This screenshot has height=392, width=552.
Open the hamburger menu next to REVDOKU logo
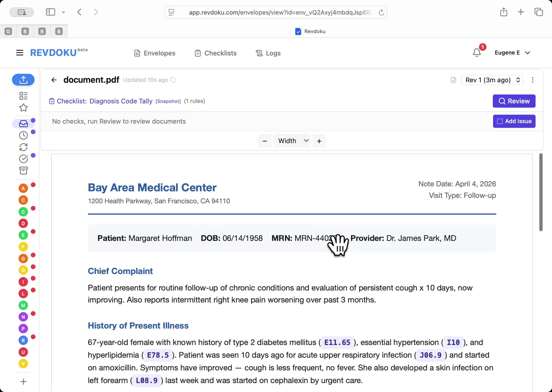click(19, 52)
